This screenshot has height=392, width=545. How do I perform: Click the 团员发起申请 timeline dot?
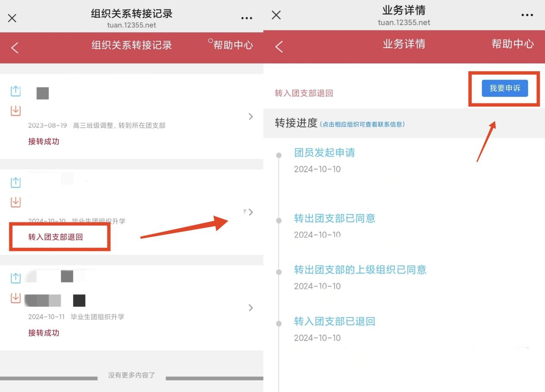pos(278,156)
